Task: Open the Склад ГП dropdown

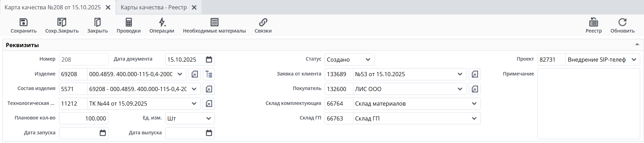Action: pos(474,118)
